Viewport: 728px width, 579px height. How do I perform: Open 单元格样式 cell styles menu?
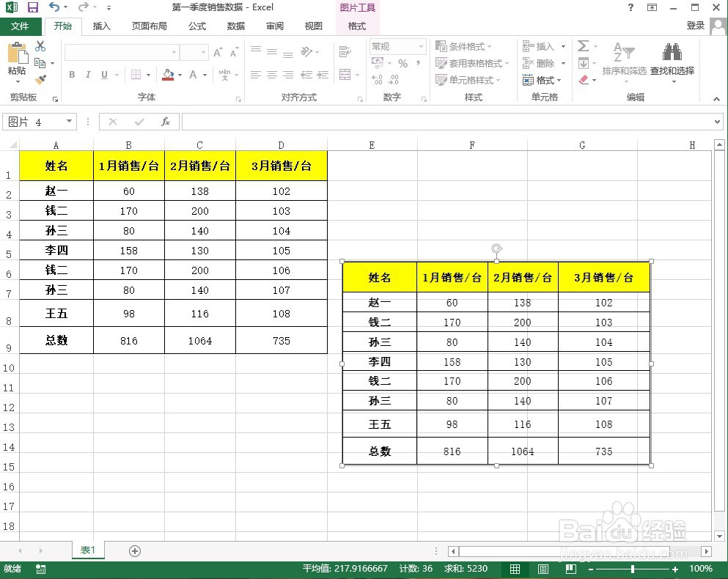coord(468,80)
